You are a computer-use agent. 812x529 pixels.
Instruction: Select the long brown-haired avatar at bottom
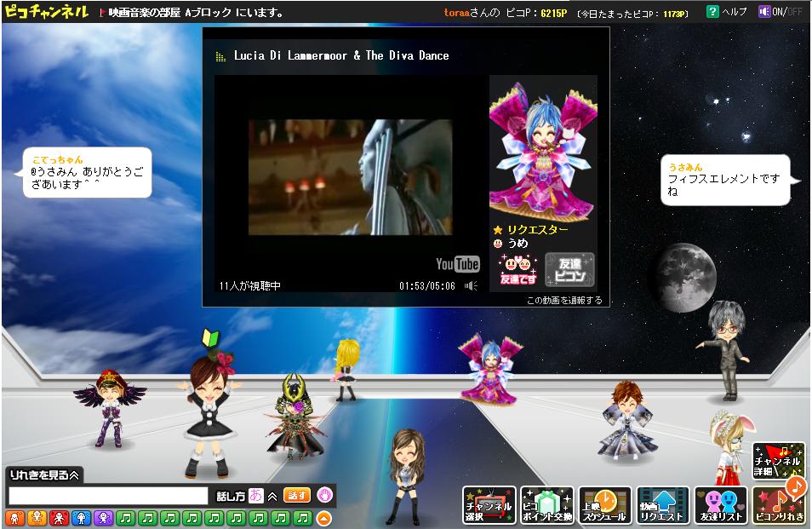coord(407,477)
